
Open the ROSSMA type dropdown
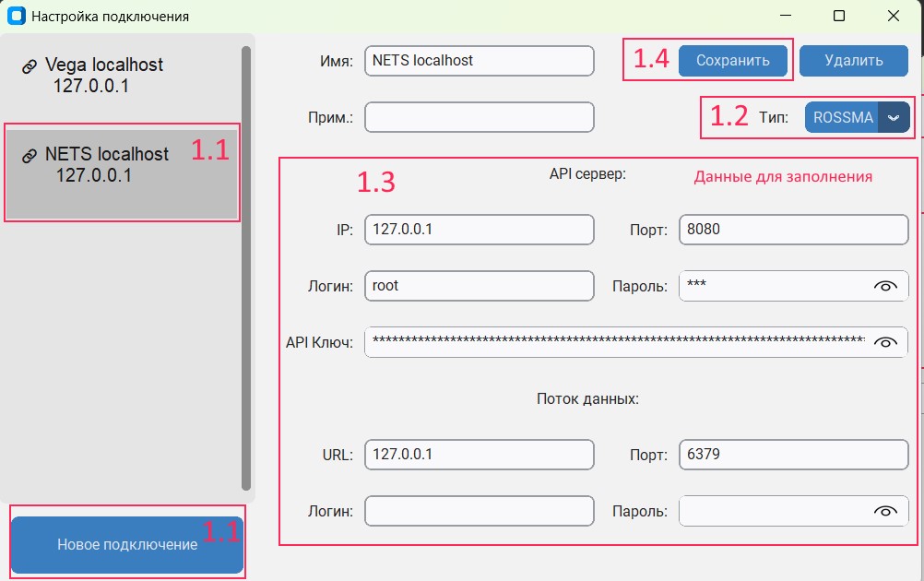(x=843, y=118)
